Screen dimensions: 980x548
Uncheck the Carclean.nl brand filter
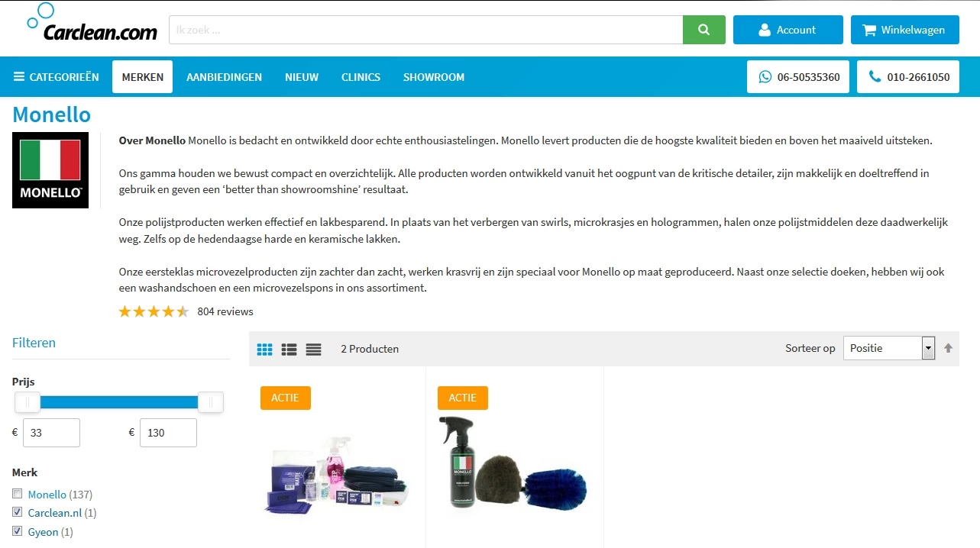coord(17,512)
